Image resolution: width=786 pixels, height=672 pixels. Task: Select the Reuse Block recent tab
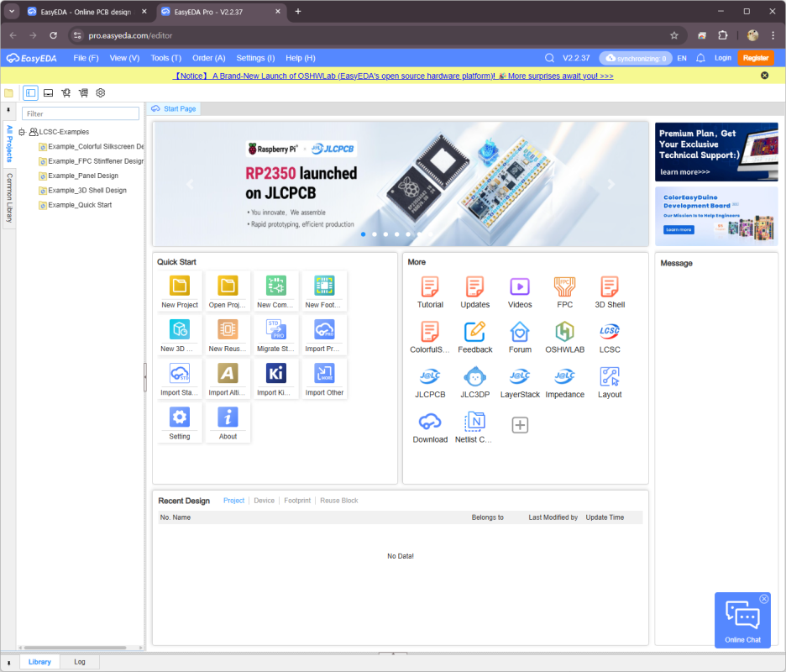coord(339,501)
